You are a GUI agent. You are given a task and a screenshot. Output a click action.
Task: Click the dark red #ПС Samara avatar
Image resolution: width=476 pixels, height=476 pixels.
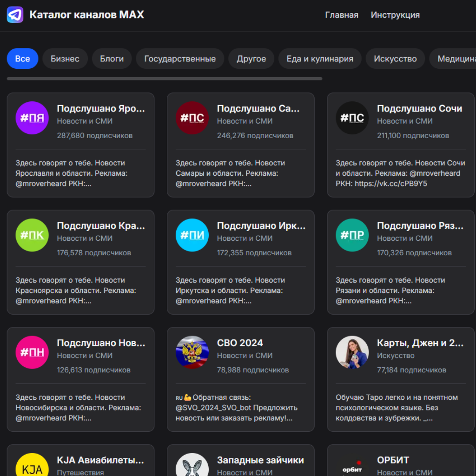click(x=192, y=118)
